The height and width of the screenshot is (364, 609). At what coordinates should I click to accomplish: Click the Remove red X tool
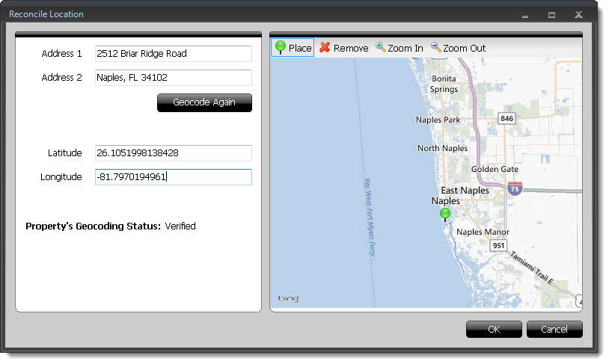tap(343, 48)
